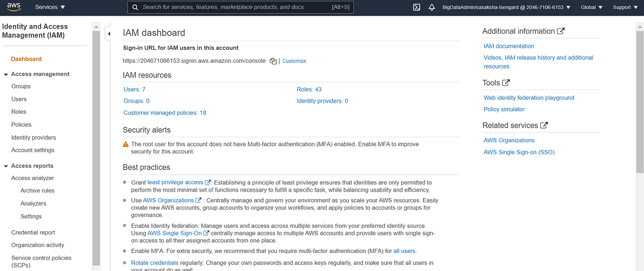The image size is (644, 271).
Task: Click the sidebar collapse arrow tab
Action: click(x=109, y=34)
